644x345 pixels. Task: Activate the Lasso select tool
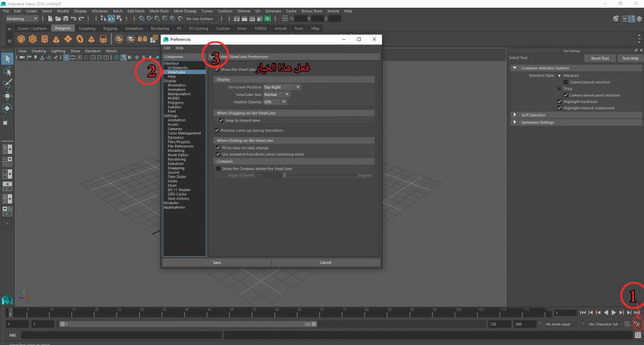(7, 71)
